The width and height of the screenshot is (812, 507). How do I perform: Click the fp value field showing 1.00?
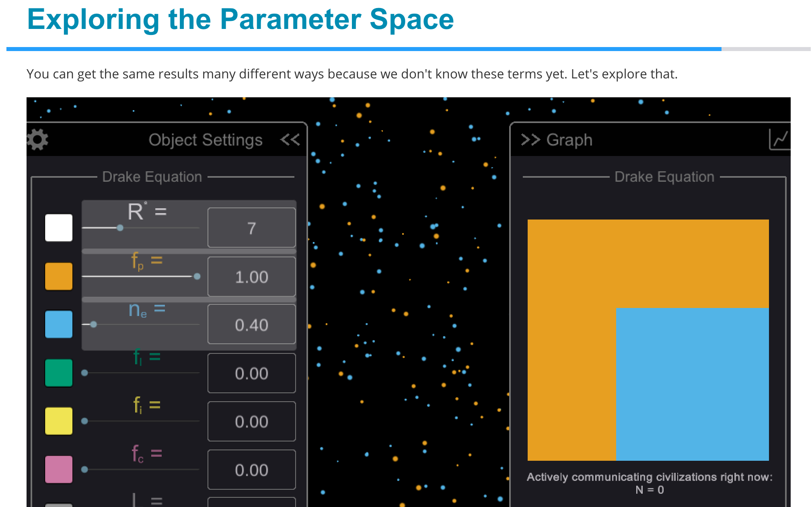(251, 277)
